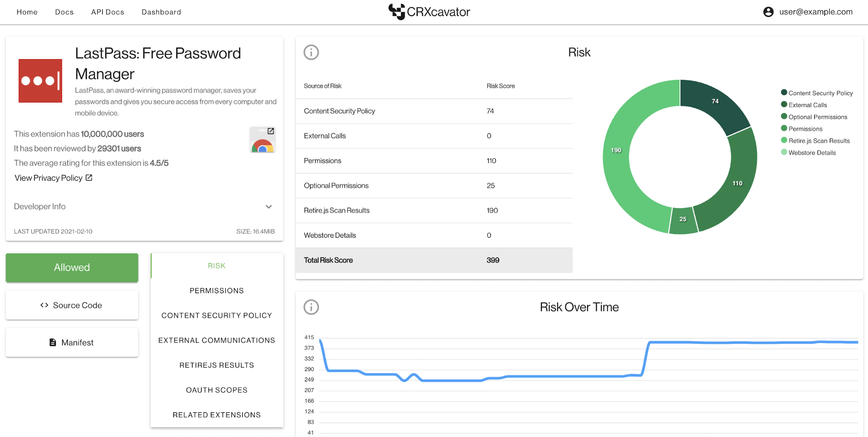
Task: Open the Source Code button
Action: [x=72, y=305]
